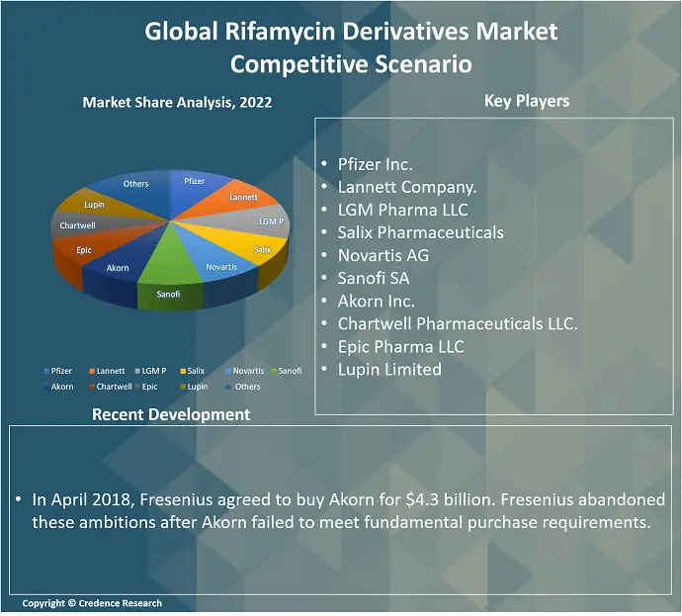The height and width of the screenshot is (616, 682).
Task: Click the Copyright Credence Research text
Action: pyautogui.click(x=92, y=603)
